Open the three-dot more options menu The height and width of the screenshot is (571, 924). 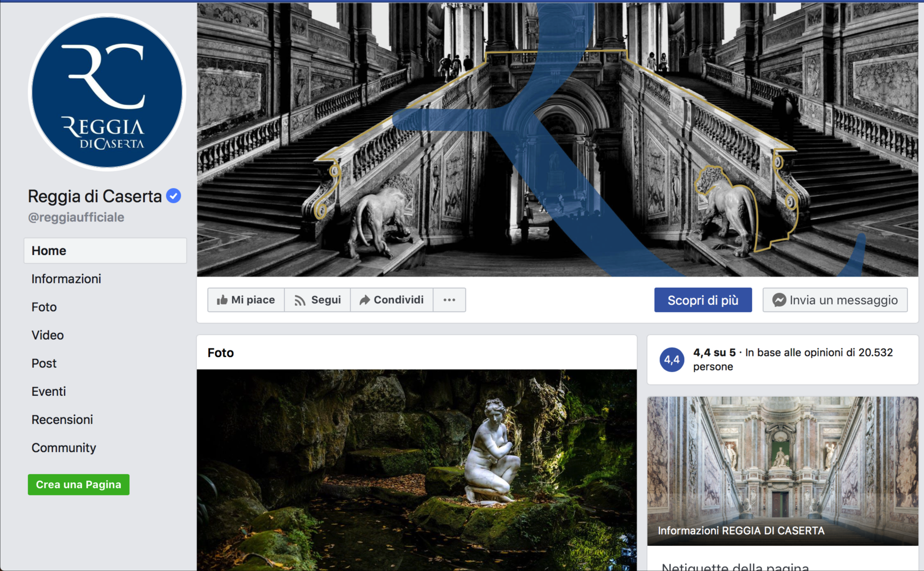coord(449,300)
